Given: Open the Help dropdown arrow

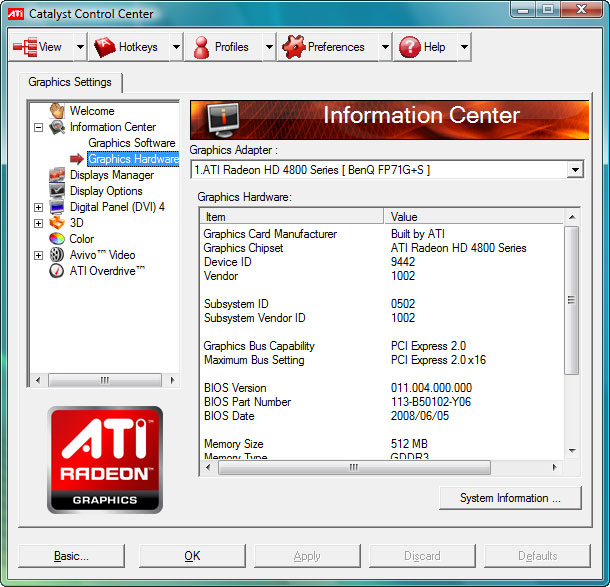Looking at the screenshot, I should pyautogui.click(x=464, y=47).
